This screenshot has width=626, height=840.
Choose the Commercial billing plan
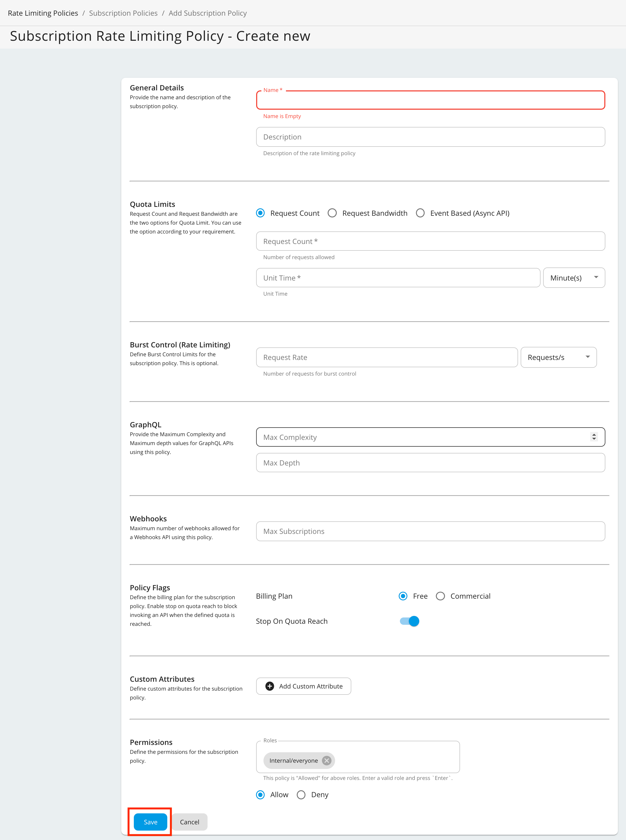click(x=440, y=596)
